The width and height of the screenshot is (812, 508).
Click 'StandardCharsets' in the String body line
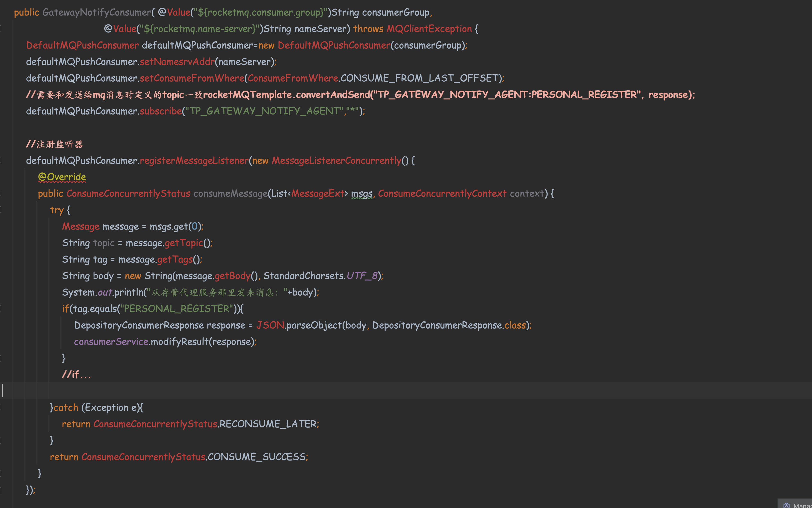304,276
